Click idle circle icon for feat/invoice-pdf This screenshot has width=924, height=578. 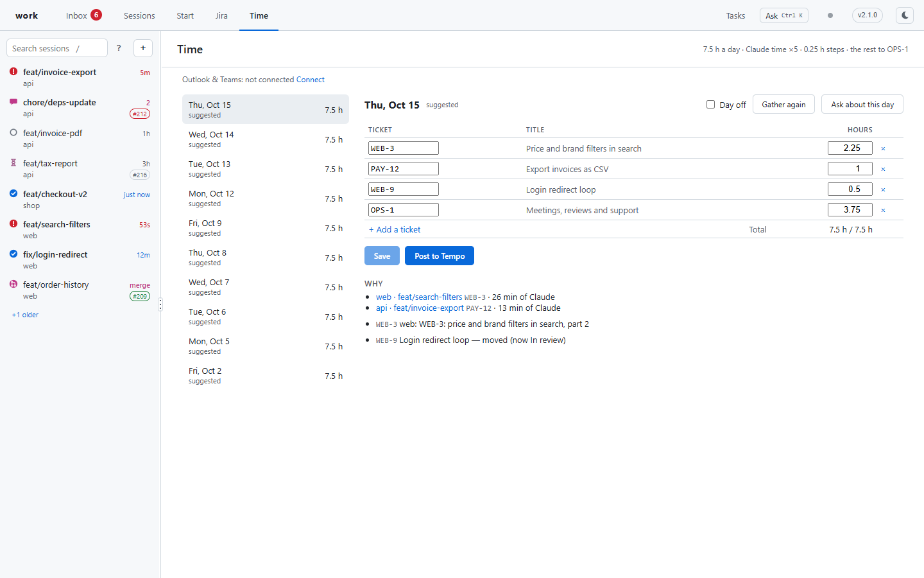coord(13,133)
